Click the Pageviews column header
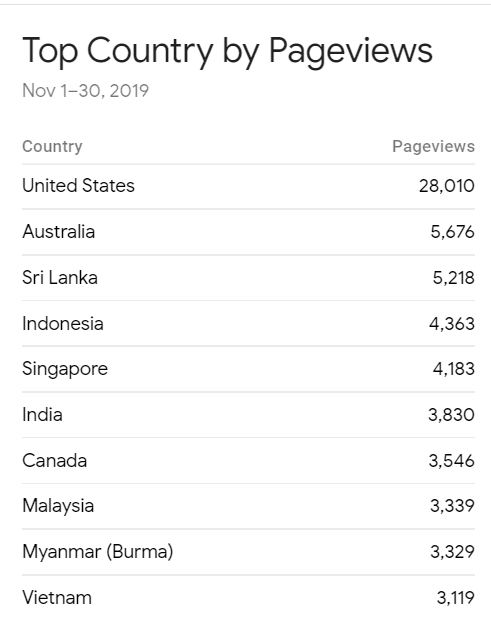 pyautogui.click(x=433, y=147)
